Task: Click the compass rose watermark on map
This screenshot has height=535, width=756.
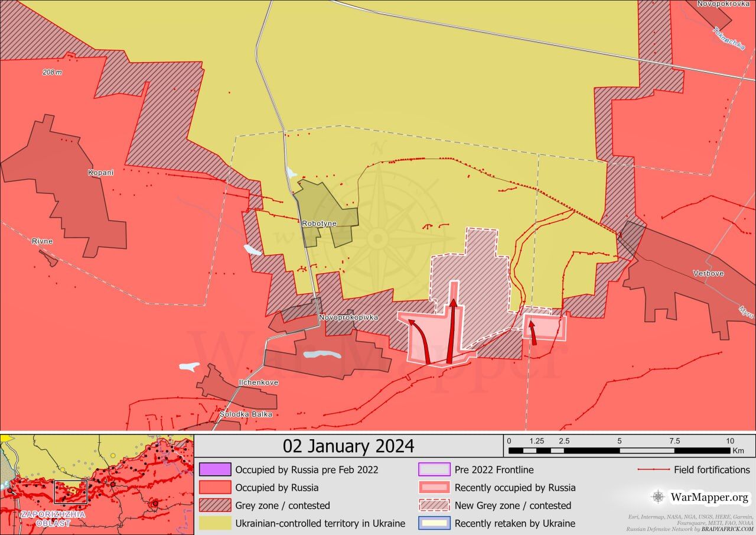Action: [x=378, y=238]
